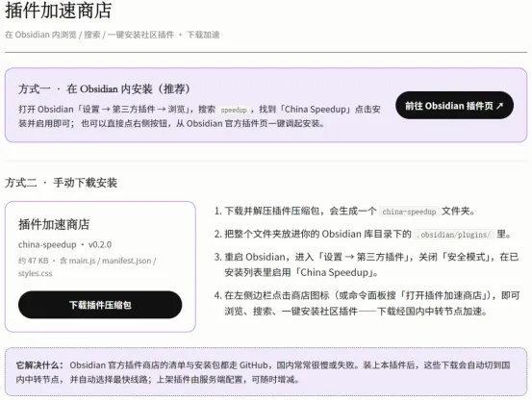Click the path code .obsidian/plugins/
This screenshot has width=532, height=401.
[454, 235]
